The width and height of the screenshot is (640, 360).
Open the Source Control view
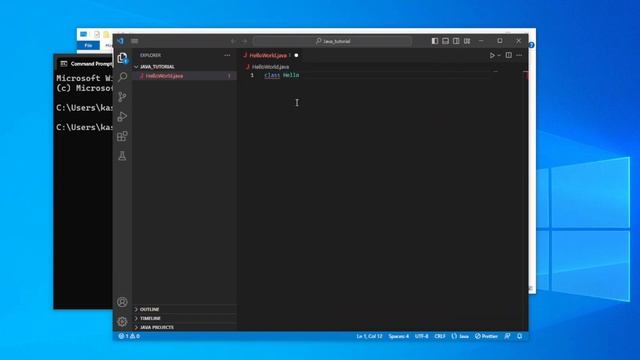(122, 97)
